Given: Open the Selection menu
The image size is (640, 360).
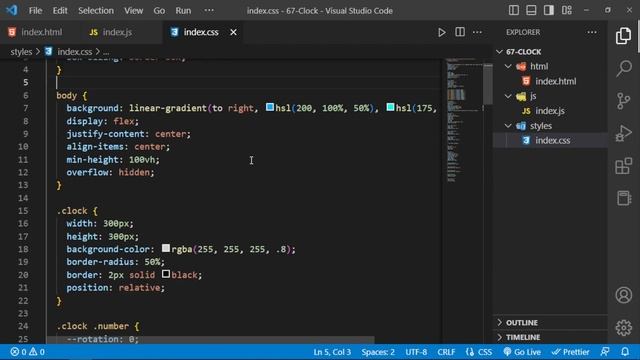Looking at the screenshot, I should pyautogui.click(x=96, y=11).
